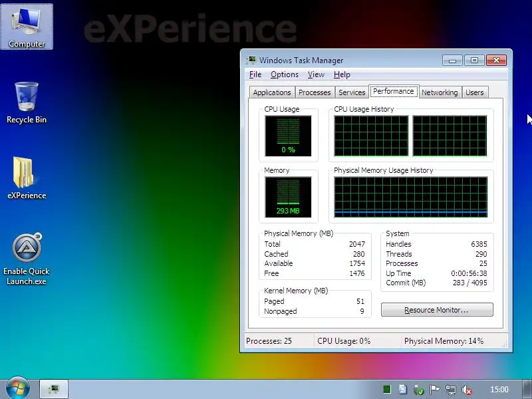The height and width of the screenshot is (399, 532).
Task: Click the Cached memory value 280
Action: coord(358,254)
